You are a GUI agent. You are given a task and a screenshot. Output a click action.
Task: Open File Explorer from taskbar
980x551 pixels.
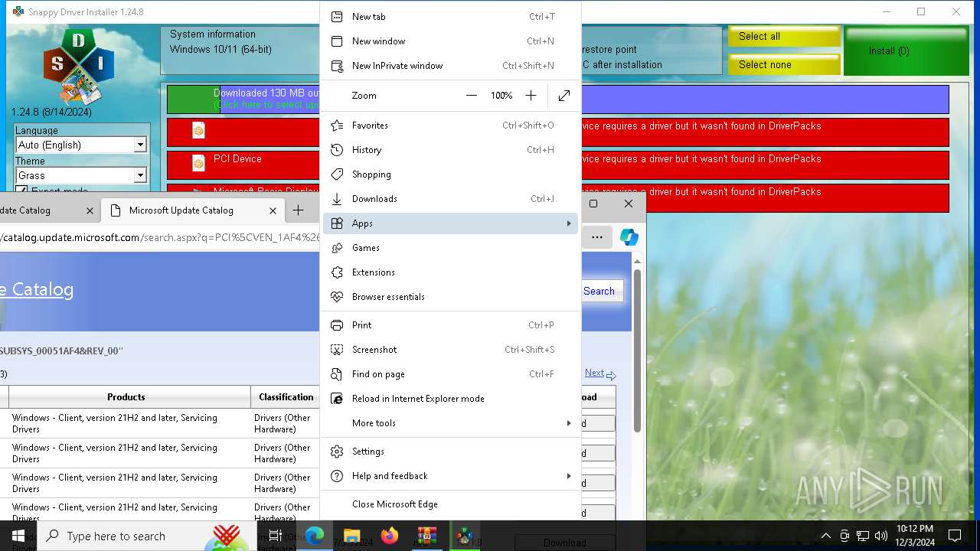[351, 536]
